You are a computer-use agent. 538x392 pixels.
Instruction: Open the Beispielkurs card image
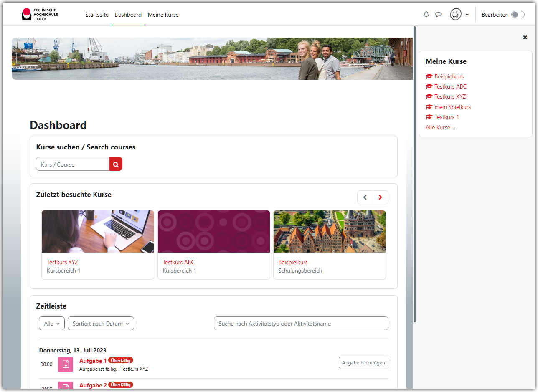click(330, 231)
